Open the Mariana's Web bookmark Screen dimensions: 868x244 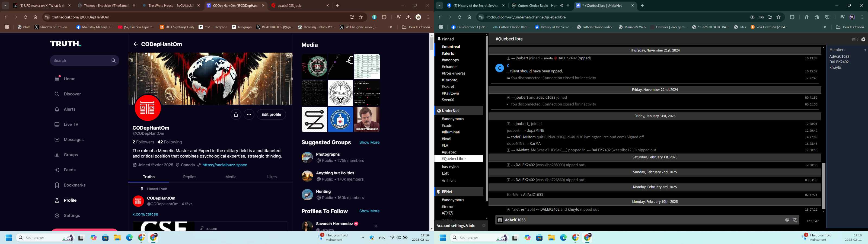pyautogui.click(x=632, y=27)
